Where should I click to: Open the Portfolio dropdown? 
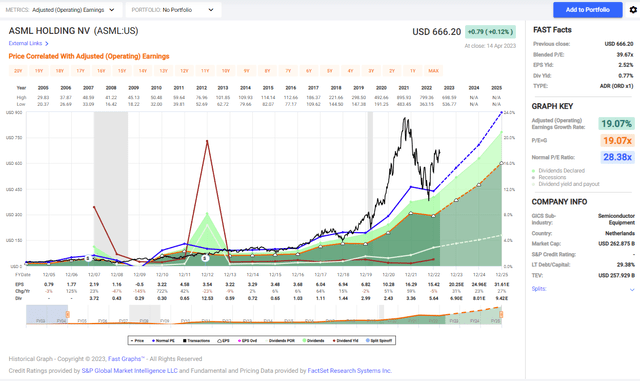point(173,10)
